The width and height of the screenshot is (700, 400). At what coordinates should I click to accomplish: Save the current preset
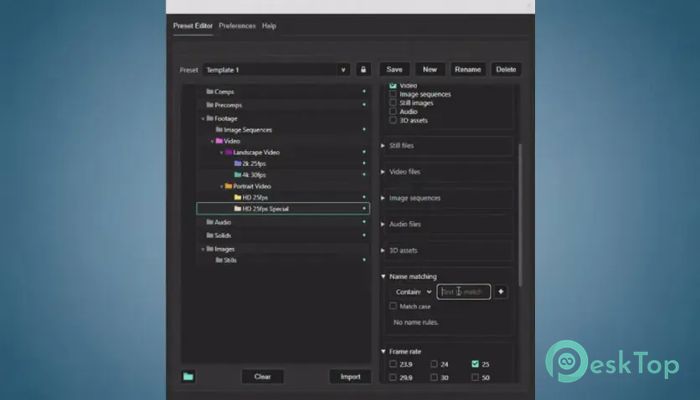pyautogui.click(x=394, y=70)
